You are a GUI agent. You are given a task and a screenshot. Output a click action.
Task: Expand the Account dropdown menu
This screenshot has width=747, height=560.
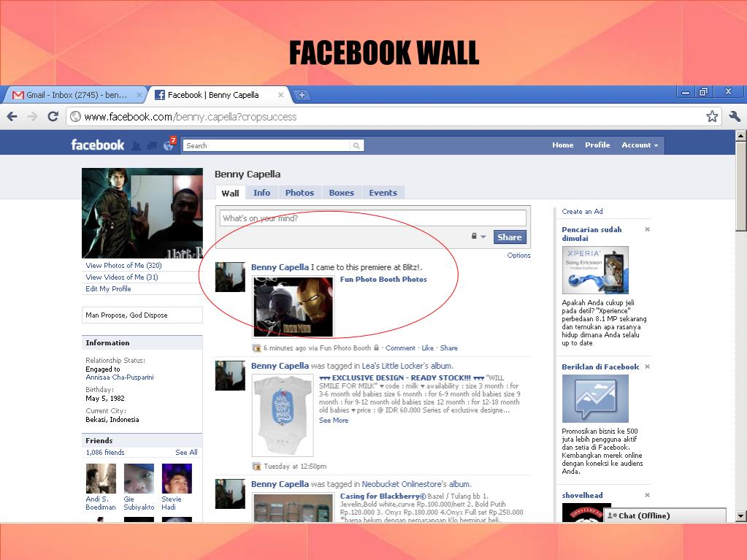click(x=640, y=145)
